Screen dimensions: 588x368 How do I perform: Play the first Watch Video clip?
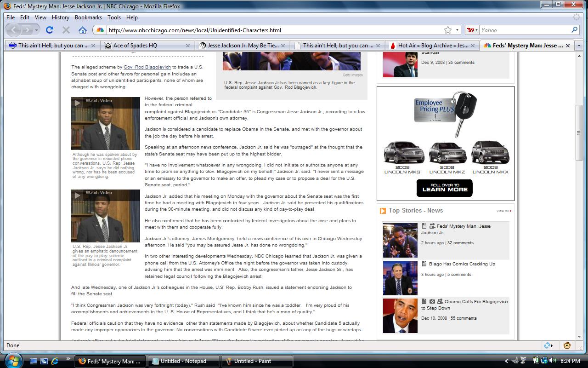point(105,123)
